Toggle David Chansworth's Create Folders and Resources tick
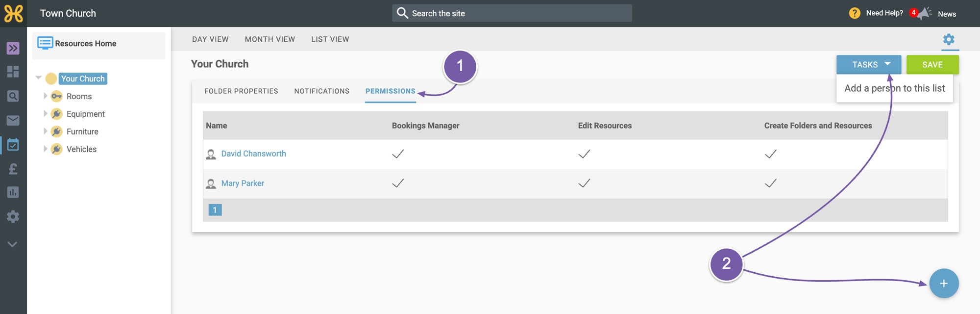This screenshot has width=980, height=314. (x=771, y=154)
